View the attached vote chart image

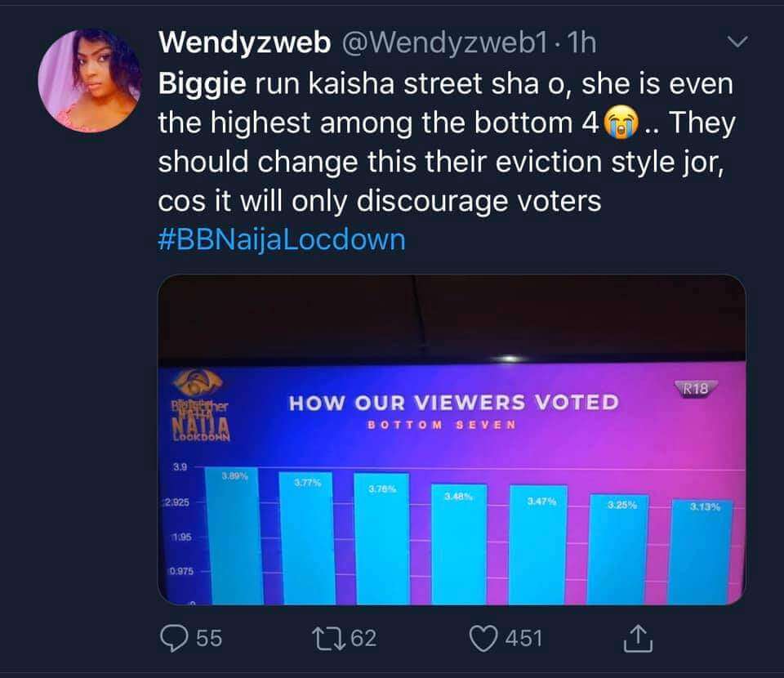452,440
